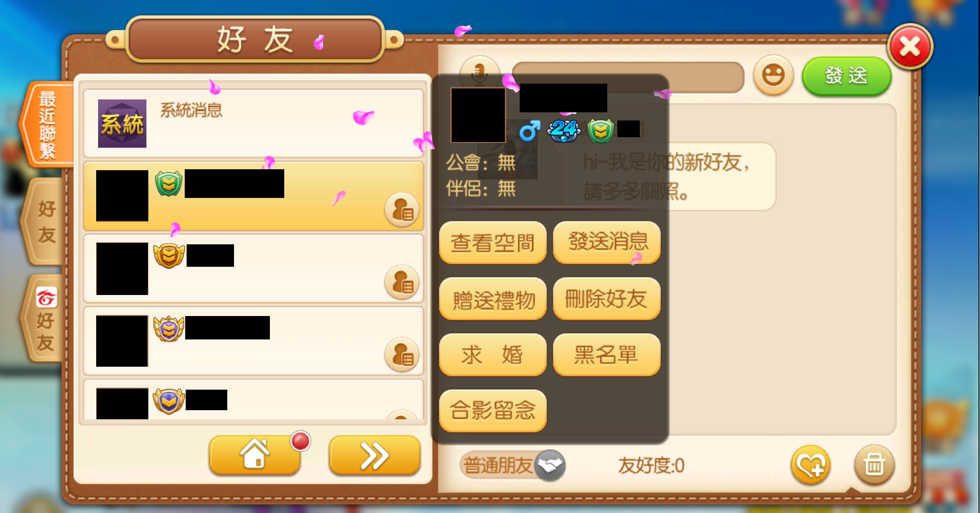Choose 刪除好友 in popup menu
Screen dimensions: 980x513
pyautogui.click(x=606, y=299)
